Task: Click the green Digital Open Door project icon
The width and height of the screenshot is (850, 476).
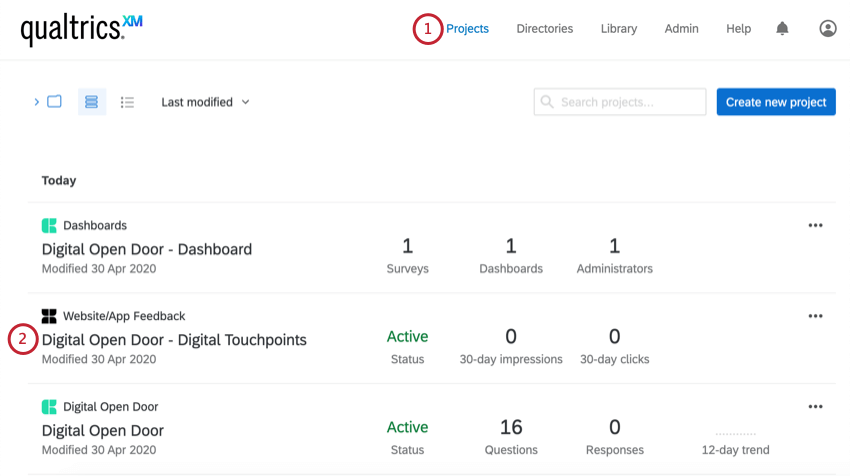Action: click(x=49, y=407)
